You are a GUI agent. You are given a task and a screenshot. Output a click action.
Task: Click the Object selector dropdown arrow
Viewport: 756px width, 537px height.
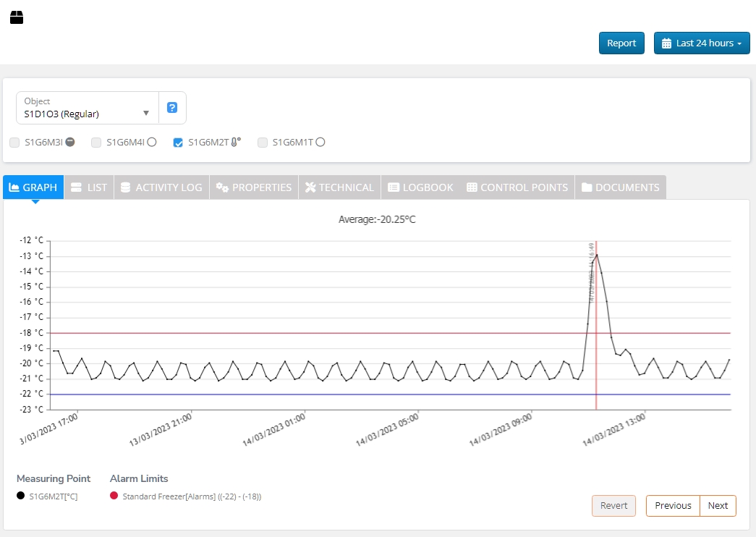coord(146,114)
